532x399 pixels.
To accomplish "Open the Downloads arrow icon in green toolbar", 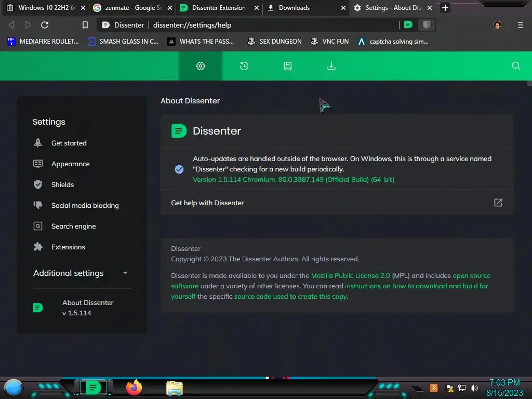I will click(331, 66).
